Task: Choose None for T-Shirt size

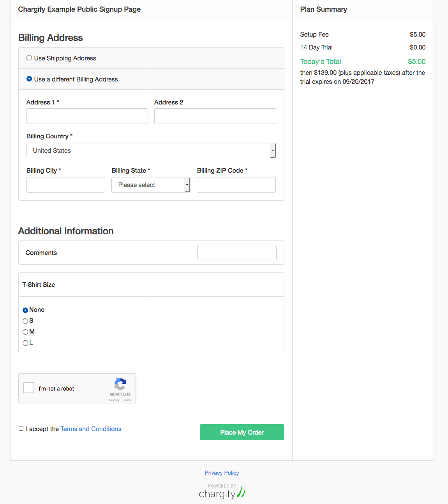Action: click(25, 310)
